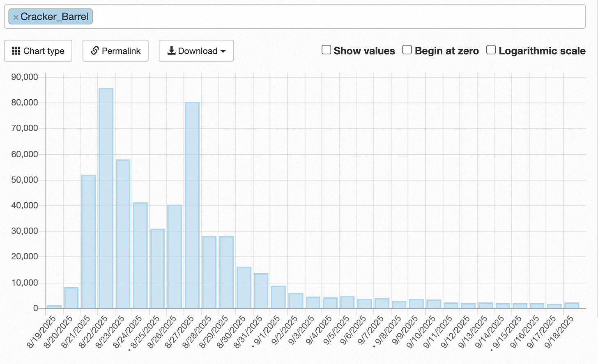The image size is (598, 364).
Task: Open the Chart type selector
Action: pos(38,51)
